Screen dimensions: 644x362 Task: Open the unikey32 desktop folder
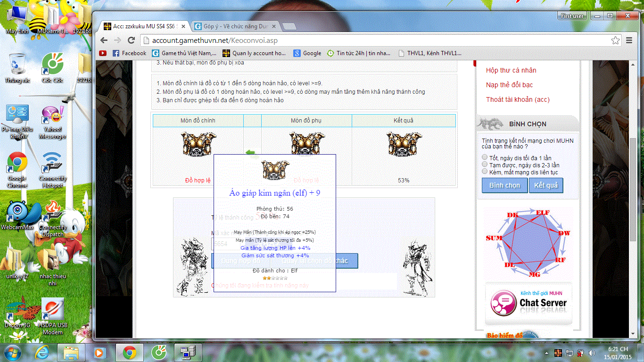(x=17, y=264)
